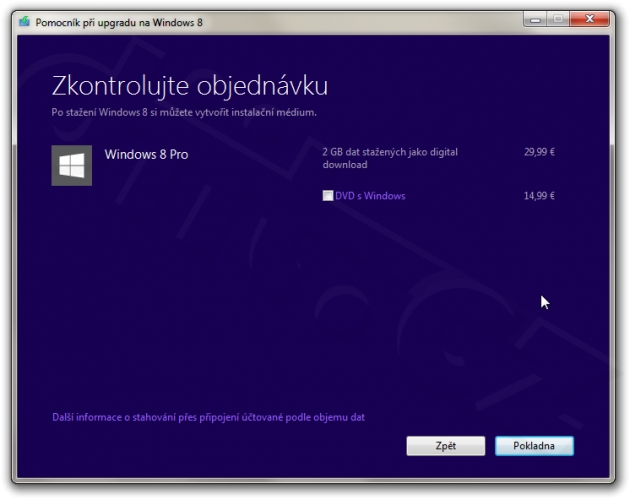Open the DVD s Windows link
The width and height of the screenshot is (630, 500).
[x=370, y=196]
